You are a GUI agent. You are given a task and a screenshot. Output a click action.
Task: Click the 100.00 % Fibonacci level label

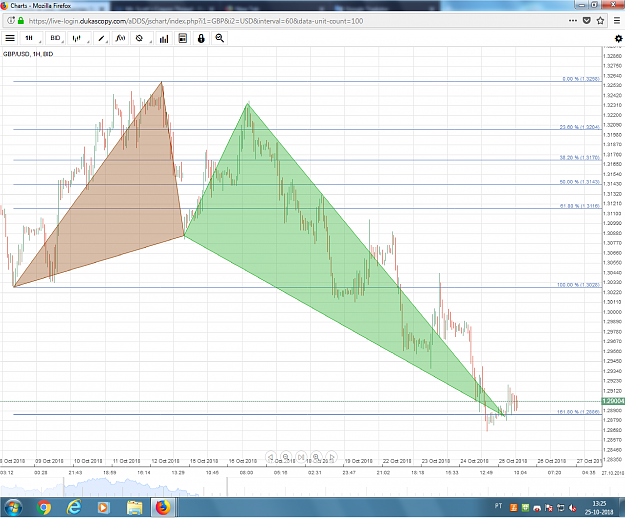point(578,285)
